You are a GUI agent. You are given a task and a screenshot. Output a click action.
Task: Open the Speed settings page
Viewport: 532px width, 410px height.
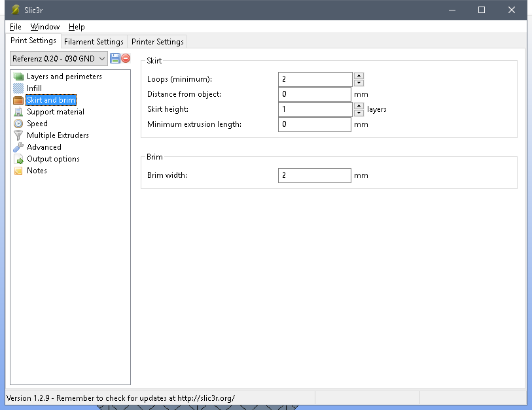(x=37, y=124)
